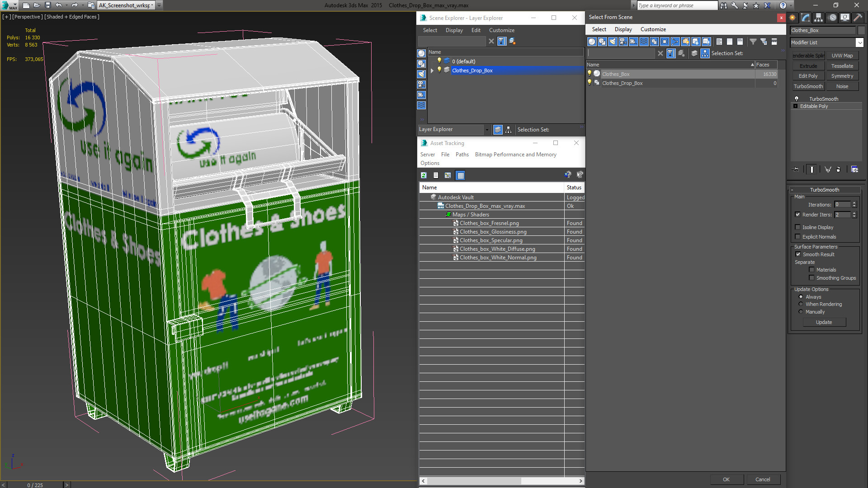
Task: Toggle Display Space Warps filter in Select From Scene
Action: point(644,42)
